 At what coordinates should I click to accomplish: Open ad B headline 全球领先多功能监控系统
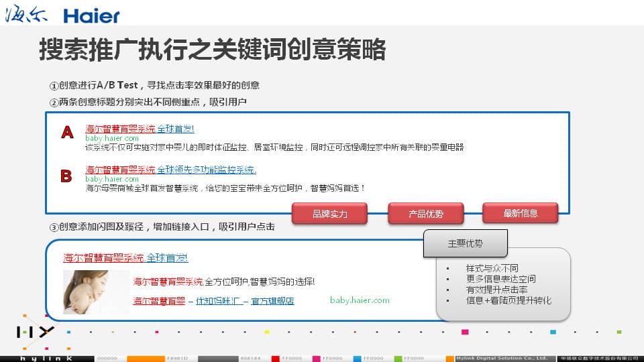click(x=207, y=170)
